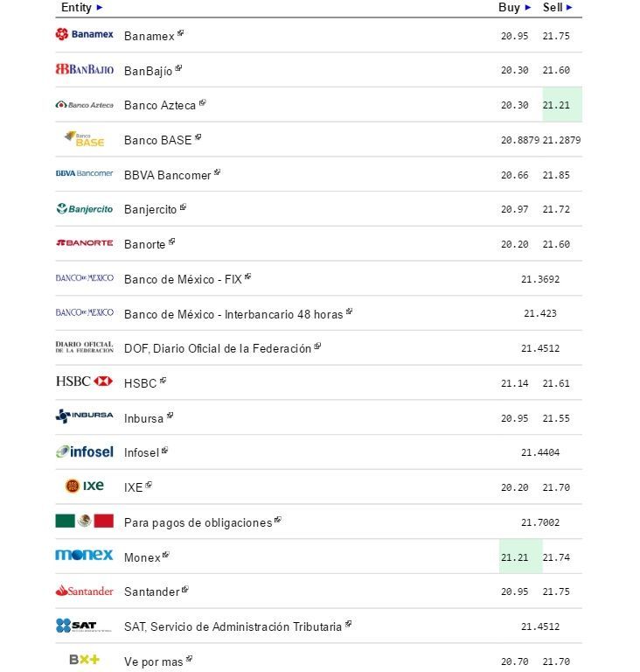Click the Monex logo
This screenshot has width=640, height=672.
click(84, 555)
